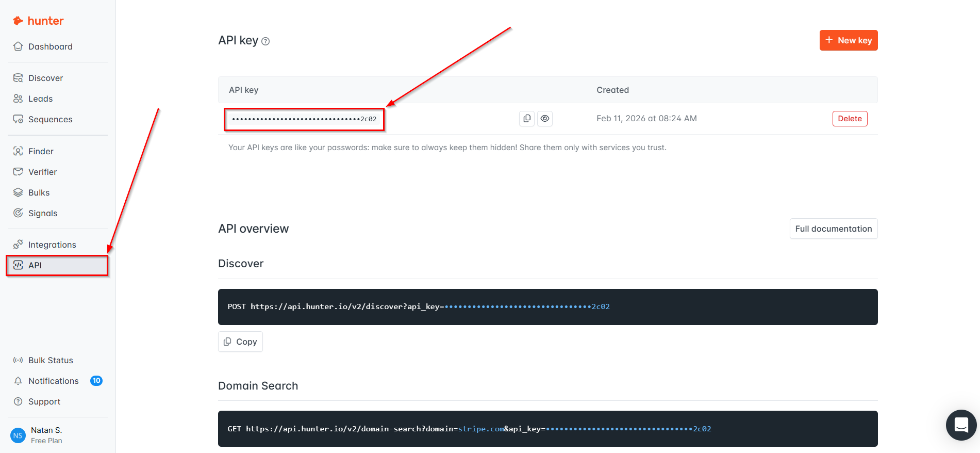Click the hunter logo
The image size is (980, 453).
click(x=38, y=21)
